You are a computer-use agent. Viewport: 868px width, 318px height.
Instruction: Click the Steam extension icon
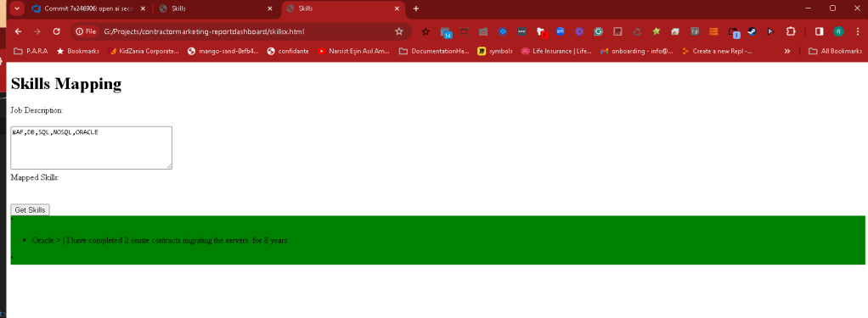point(752,31)
